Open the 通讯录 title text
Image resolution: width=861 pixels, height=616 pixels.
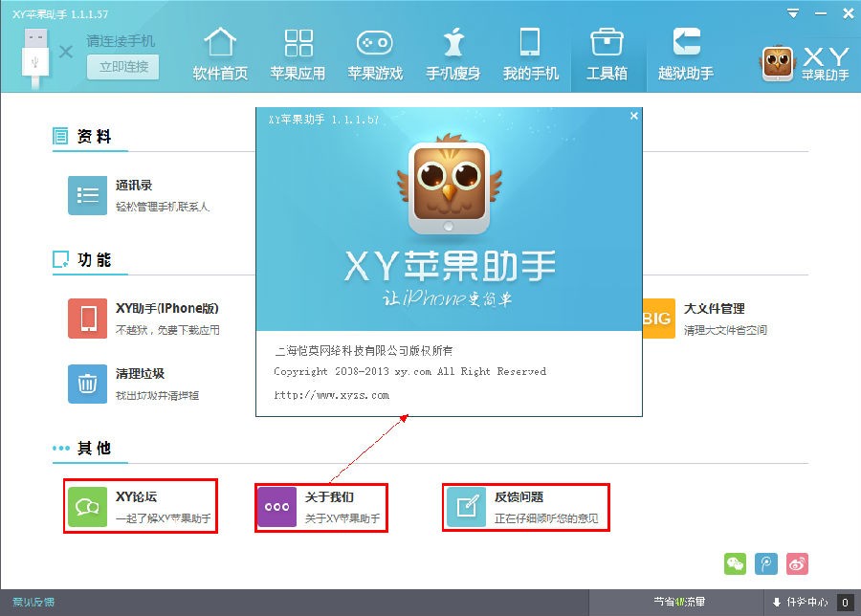[x=134, y=186]
